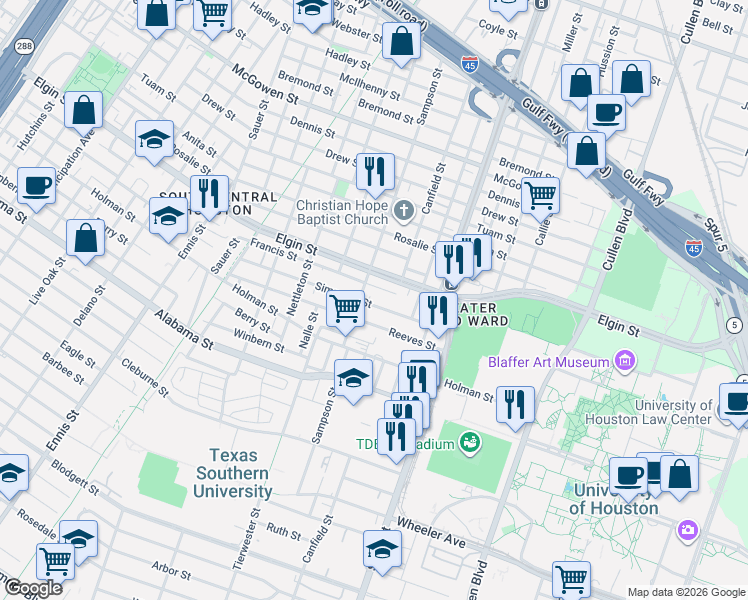
Task: Select the coffee cup marker near Gulf Fwy
Action: 606,116
